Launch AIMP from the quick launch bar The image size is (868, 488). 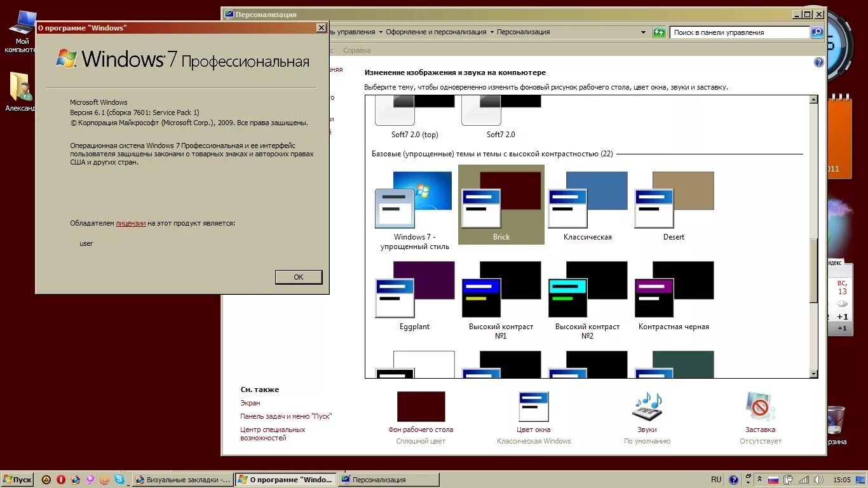tap(46, 480)
